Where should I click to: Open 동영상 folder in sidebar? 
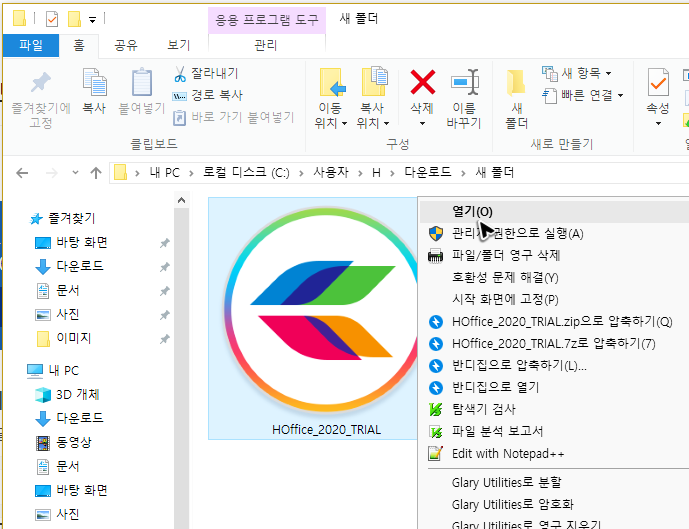point(73,442)
